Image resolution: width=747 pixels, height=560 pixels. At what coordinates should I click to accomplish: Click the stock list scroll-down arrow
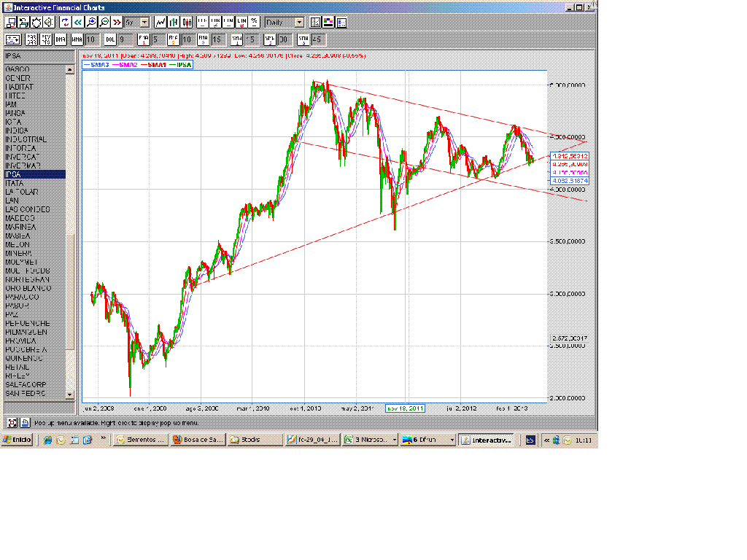coord(70,394)
